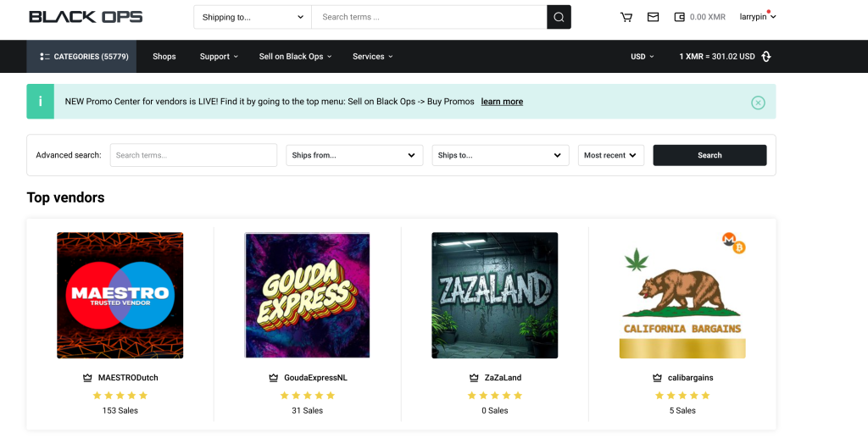Open the "Shipping to..." header dropdown

tap(253, 17)
